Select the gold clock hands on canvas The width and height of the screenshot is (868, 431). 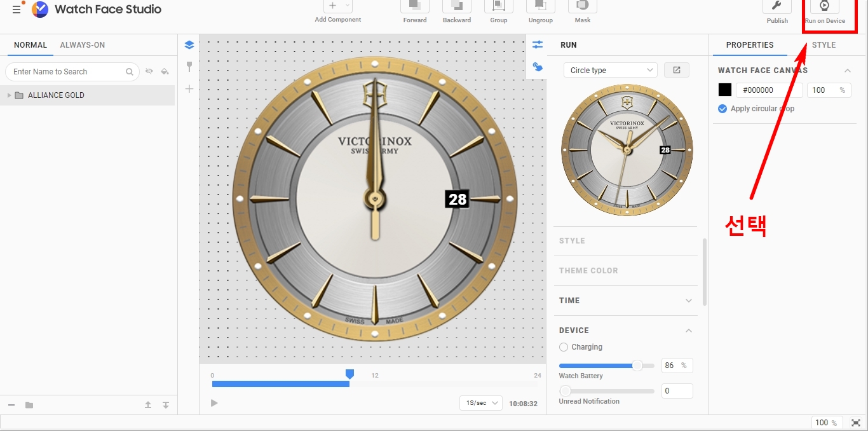pos(376,159)
